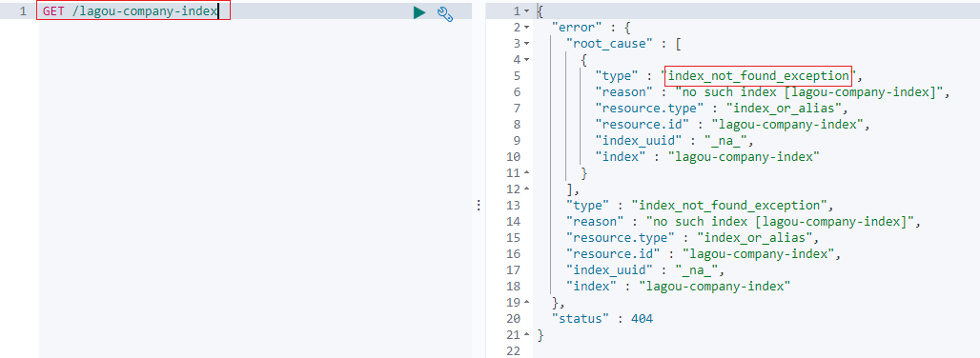Click the "status" : 404 line

tap(602, 319)
